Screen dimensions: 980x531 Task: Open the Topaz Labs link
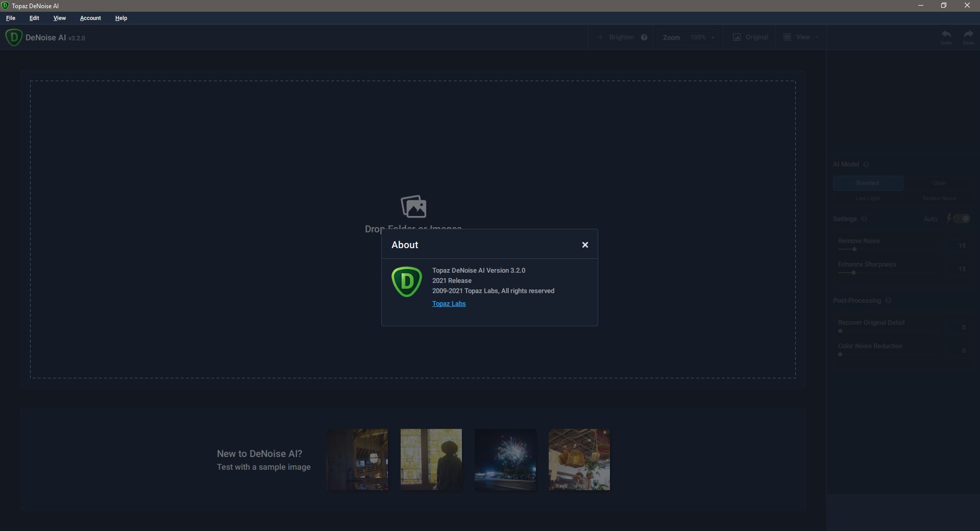449,304
